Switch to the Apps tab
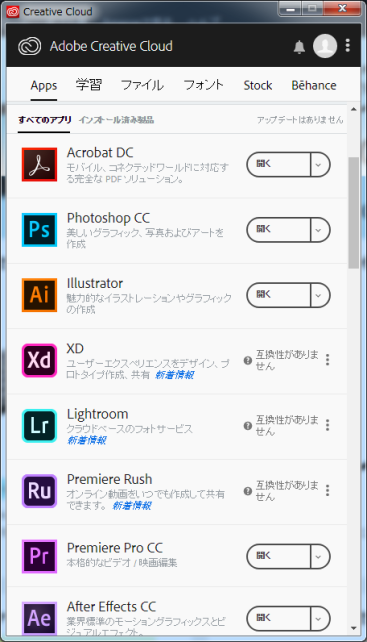 44,86
